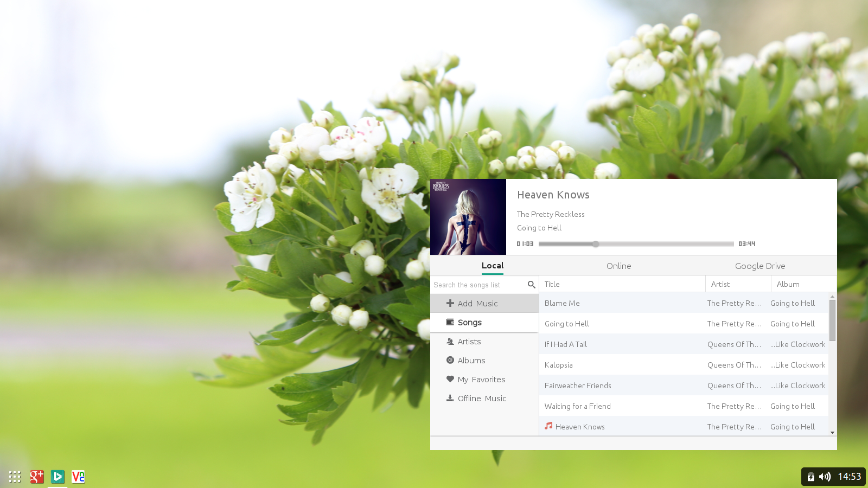Show the Artists view label
The image size is (868, 488).
[x=469, y=342]
